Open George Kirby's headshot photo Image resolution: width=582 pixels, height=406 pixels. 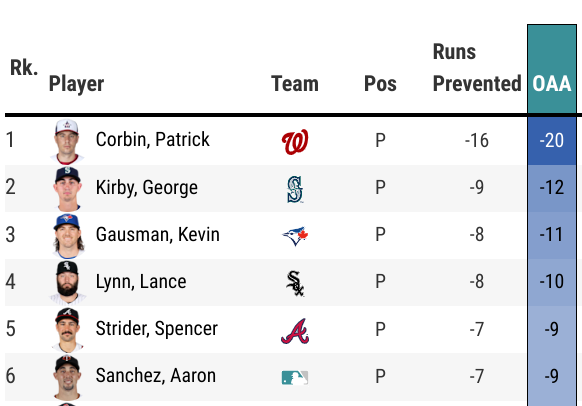pos(67,189)
